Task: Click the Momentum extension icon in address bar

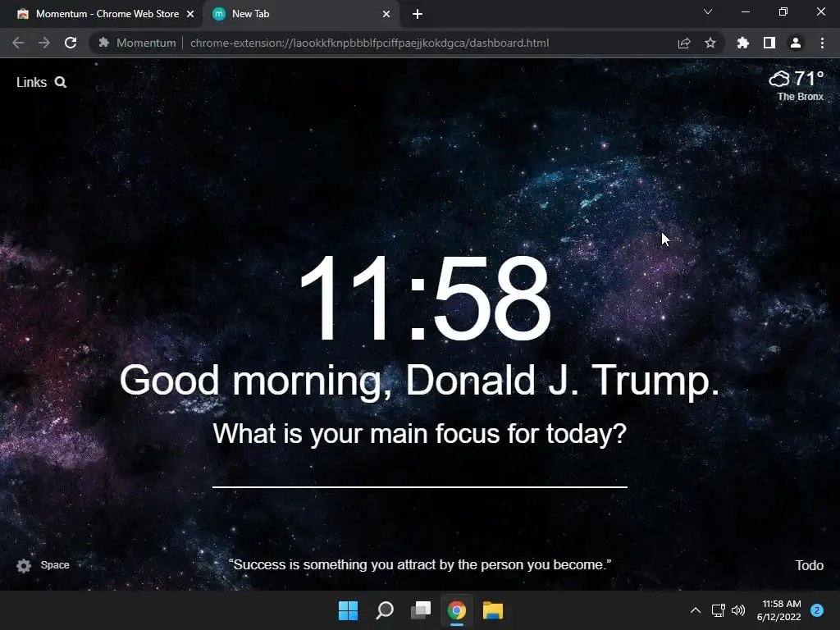Action: 104,43
